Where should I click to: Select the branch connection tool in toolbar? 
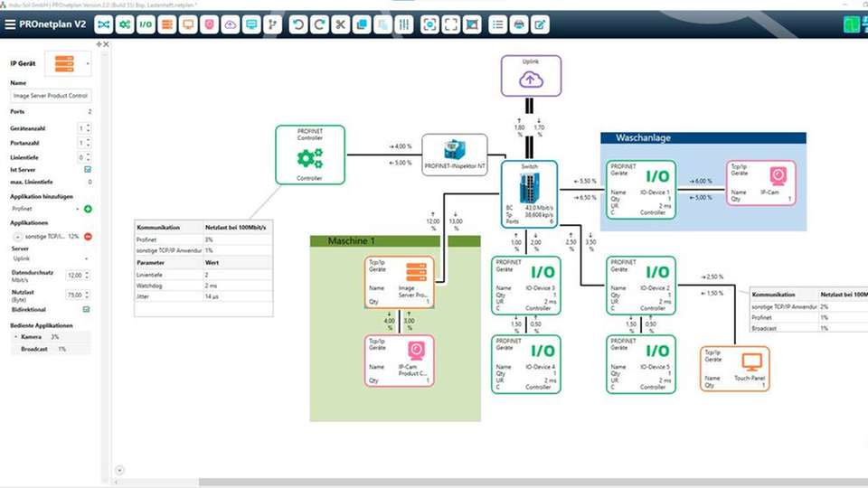coord(272,24)
